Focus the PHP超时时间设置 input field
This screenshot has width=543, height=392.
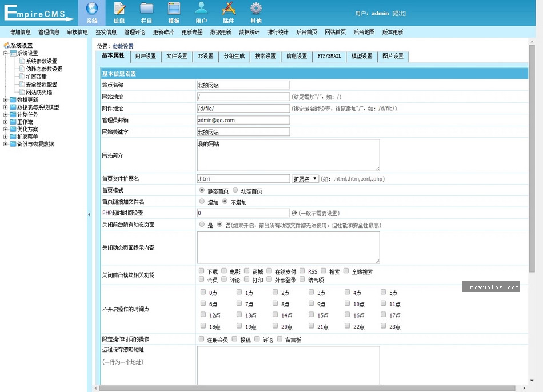[x=243, y=213]
